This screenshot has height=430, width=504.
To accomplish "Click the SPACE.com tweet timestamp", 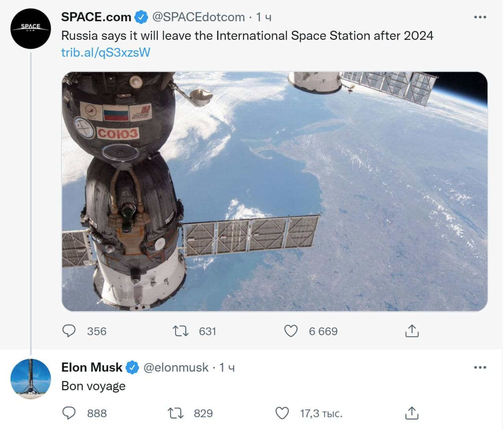I will click(263, 17).
